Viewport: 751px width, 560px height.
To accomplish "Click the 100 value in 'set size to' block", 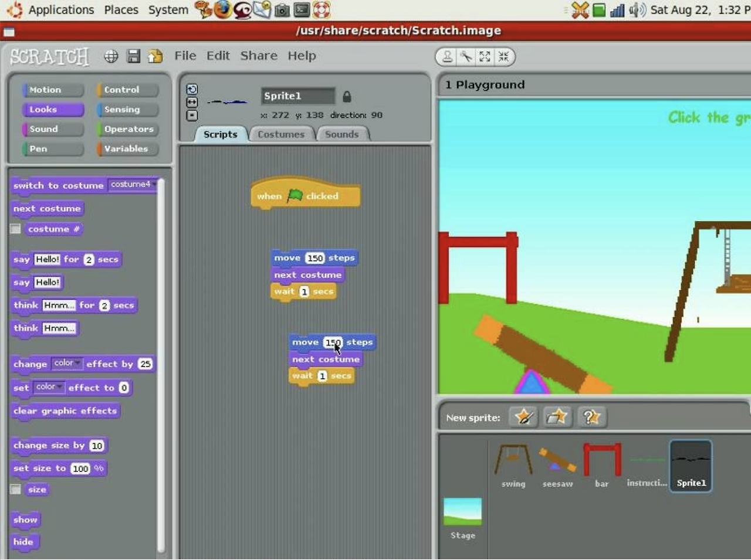I will (x=80, y=469).
